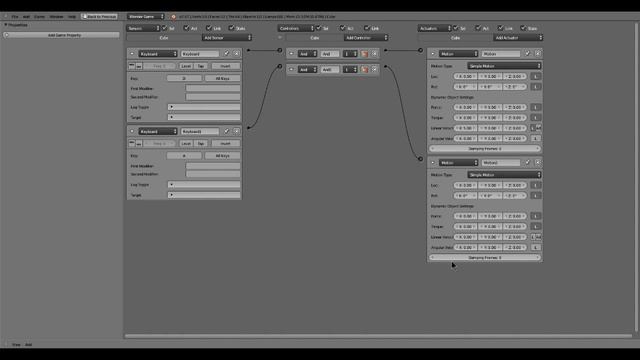Collapse the Properties panel

click(6, 25)
